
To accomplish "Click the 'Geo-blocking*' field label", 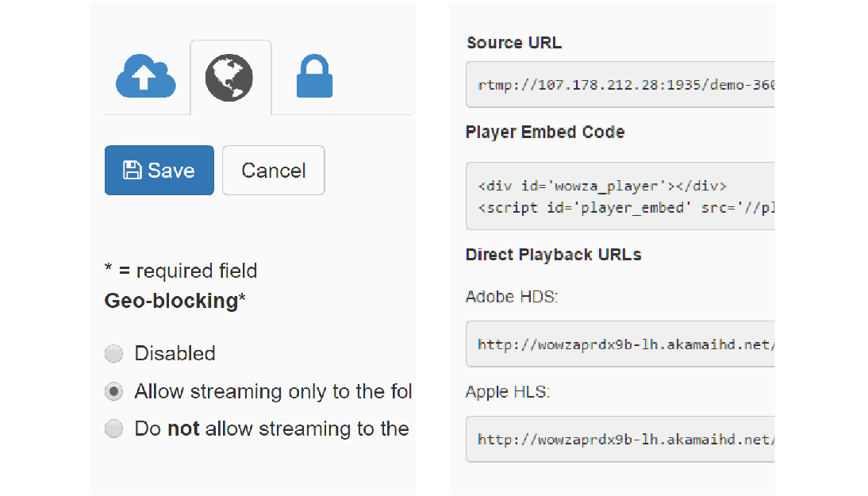I will [175, 302].
